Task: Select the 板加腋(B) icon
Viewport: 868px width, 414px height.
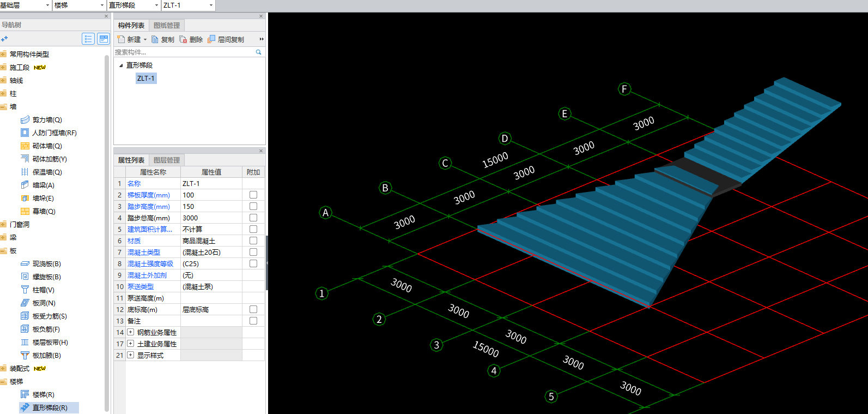Action: click(x=25, y=355)
